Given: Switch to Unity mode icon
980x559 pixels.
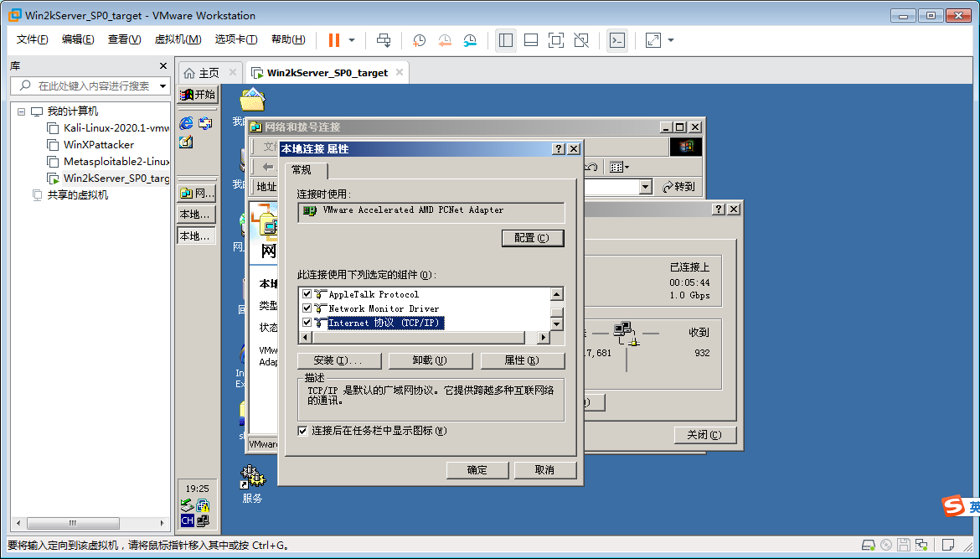Looking at the screenshot, I should [581, 40].
